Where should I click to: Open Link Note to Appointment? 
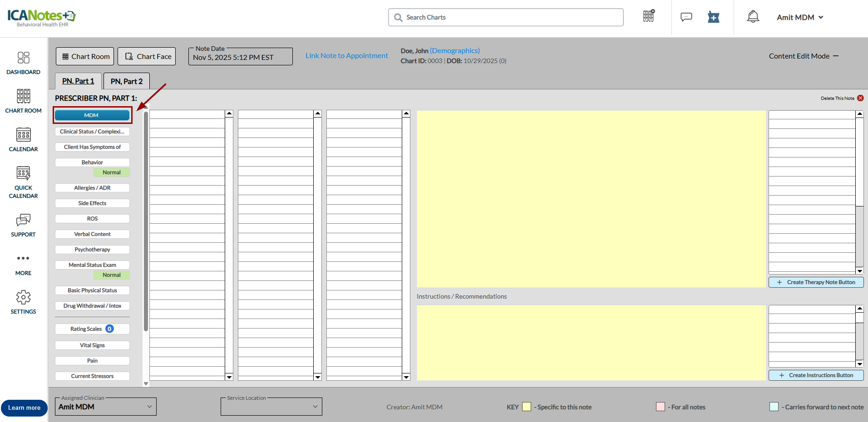(x=346, y=55)
